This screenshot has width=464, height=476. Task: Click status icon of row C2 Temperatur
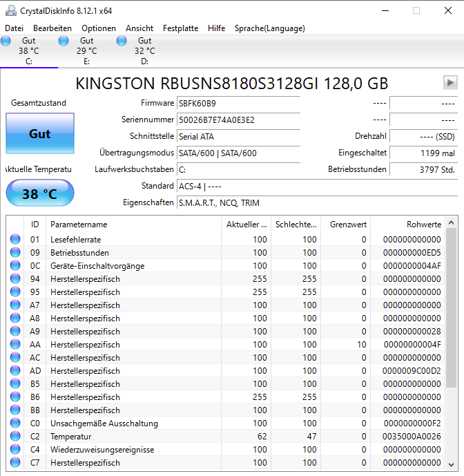pyautogui.click(x=15, y=436)
